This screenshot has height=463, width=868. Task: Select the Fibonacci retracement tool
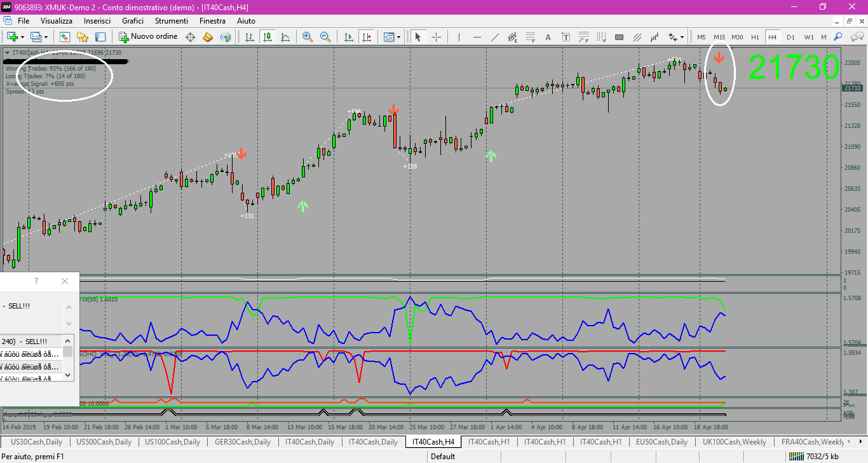531,37
